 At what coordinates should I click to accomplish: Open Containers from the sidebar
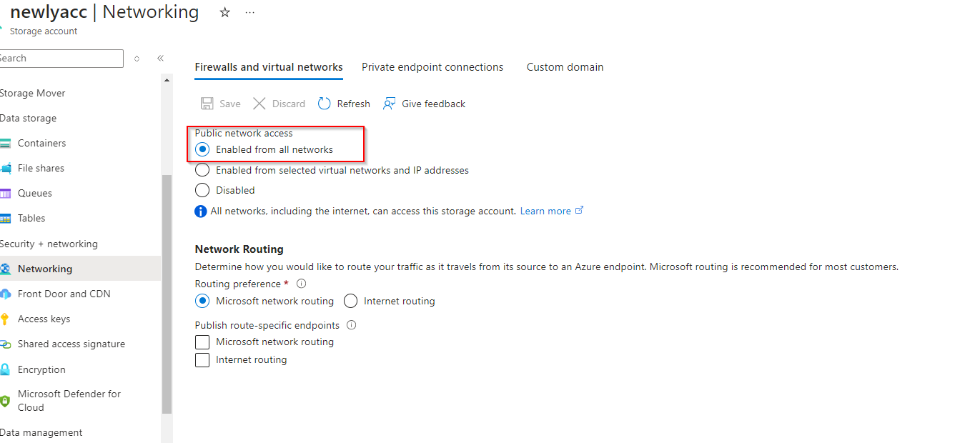(x=41, y=143)
